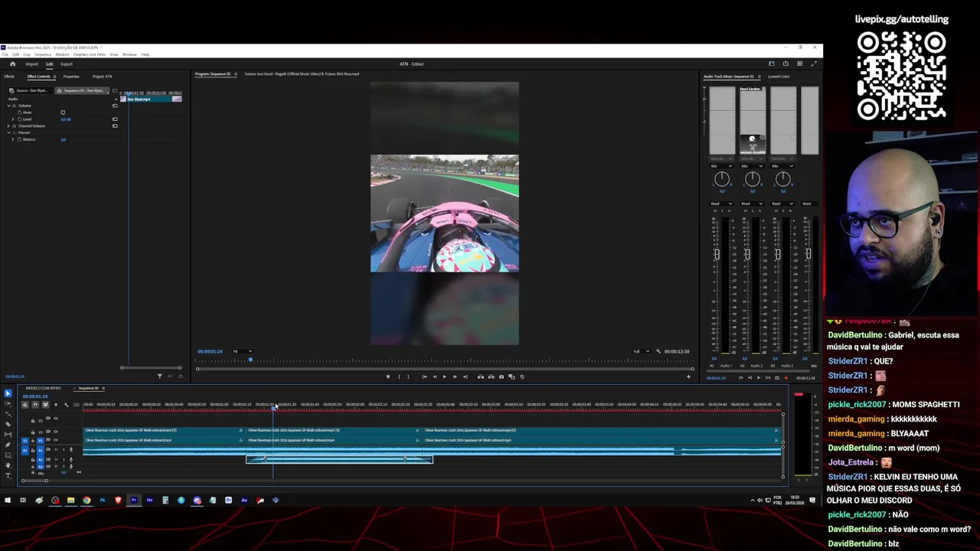The height and width of the screenshot is (551, 980).
Task: Toggle Level animation stopwatch
Action: pos(19,119)
